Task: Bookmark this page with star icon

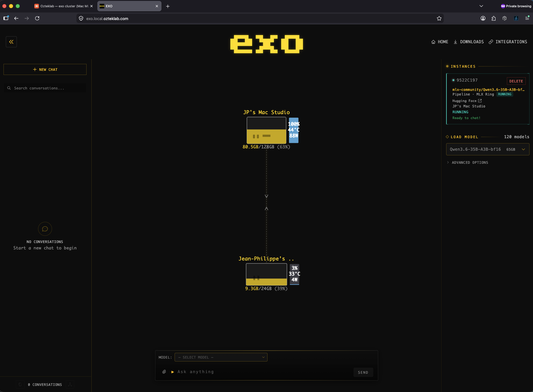Action: 439,18
